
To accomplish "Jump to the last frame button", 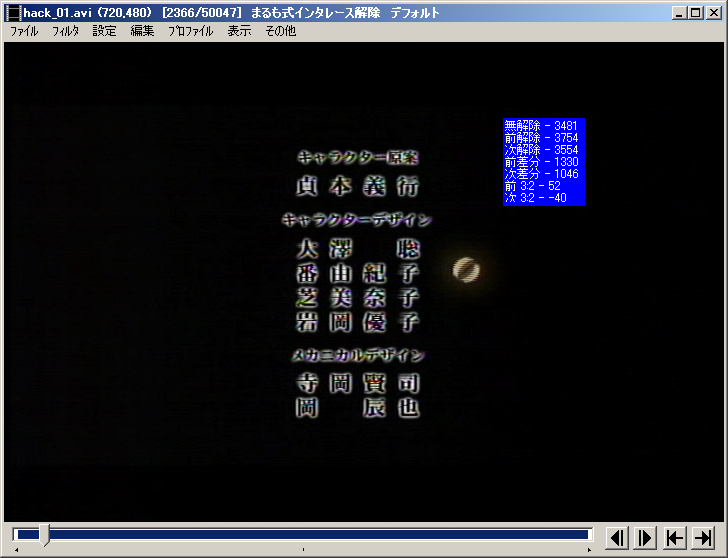I will pos(704,537).
